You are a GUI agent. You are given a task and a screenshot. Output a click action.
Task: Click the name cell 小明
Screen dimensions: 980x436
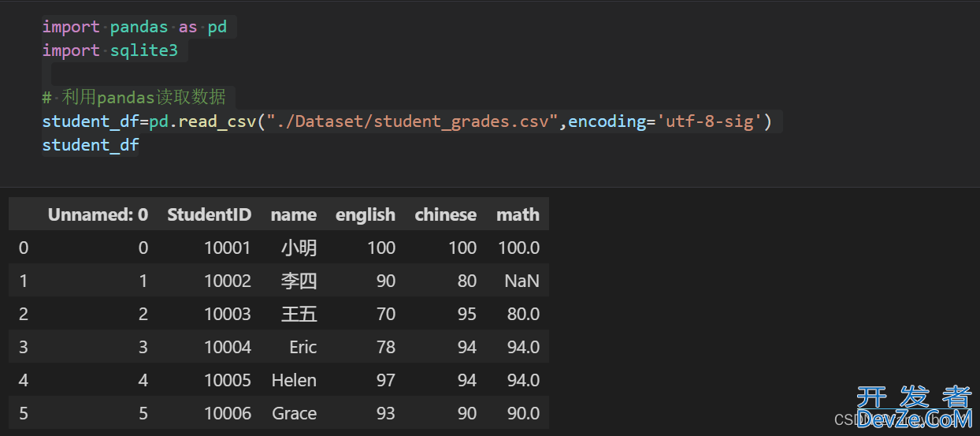pos(299,248)
